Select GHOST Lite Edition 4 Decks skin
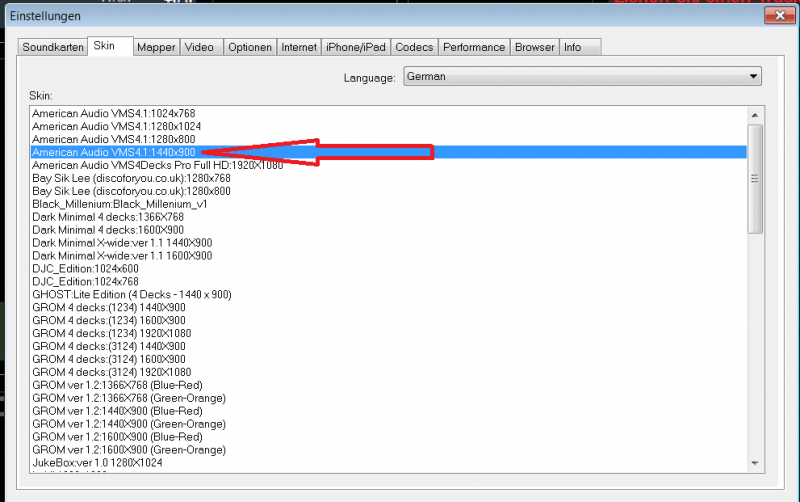This screenshot has height=502, width=800. (x=131, y=294)
